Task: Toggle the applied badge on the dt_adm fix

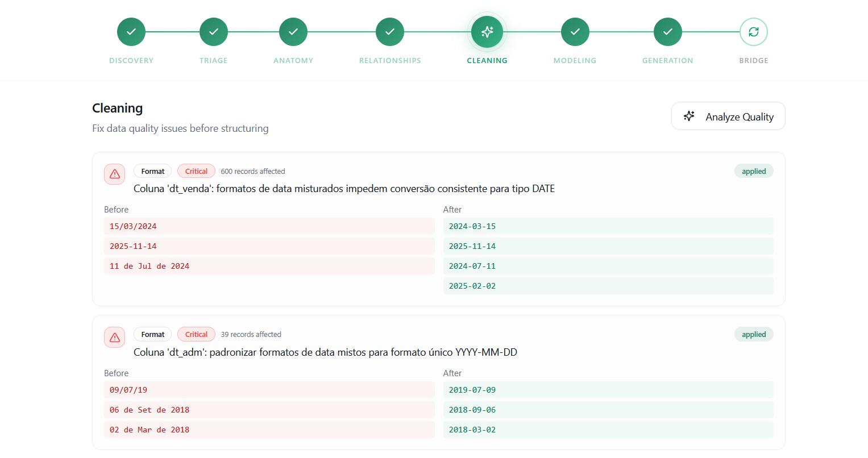Action: (754, 334)
